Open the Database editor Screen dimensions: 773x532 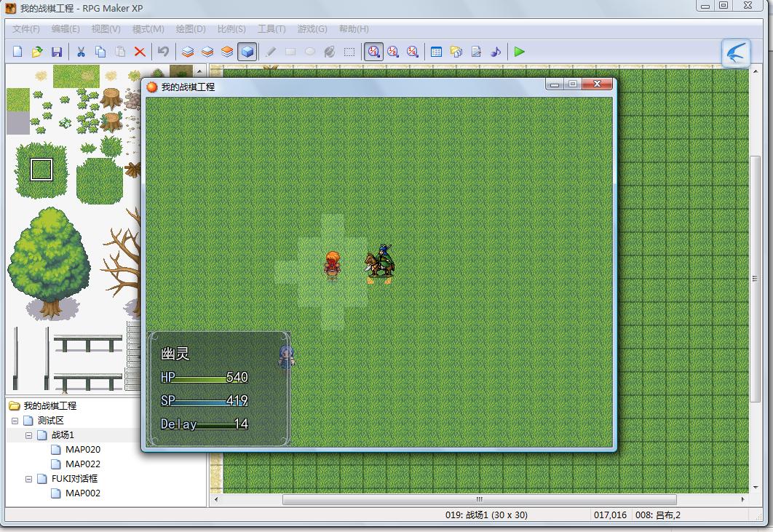436,52
